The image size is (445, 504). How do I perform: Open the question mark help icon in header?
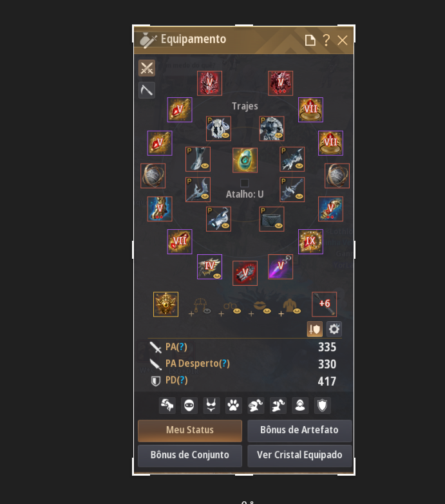click(327, 40)
